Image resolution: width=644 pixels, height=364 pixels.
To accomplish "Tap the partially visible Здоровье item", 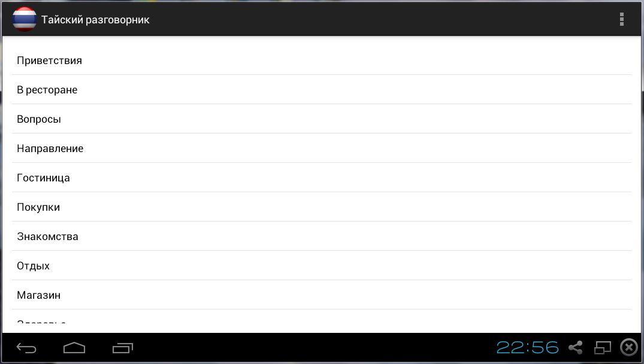I will click(322, 321).
